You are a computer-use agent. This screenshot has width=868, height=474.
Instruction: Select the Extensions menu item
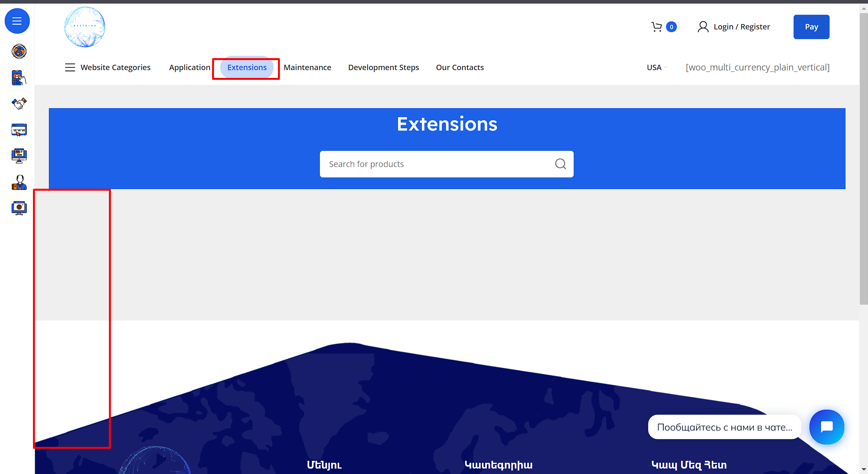(247, 67)
